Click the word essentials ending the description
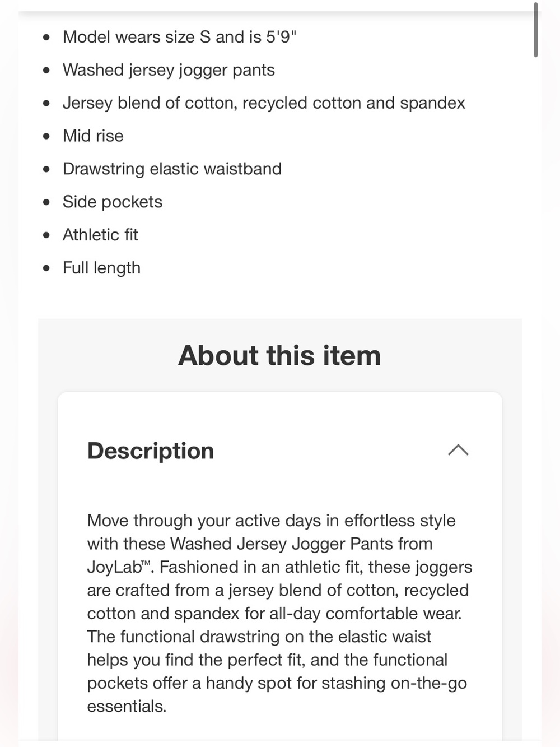The width and height of the screenshot is (560, 747). [127, 706]
